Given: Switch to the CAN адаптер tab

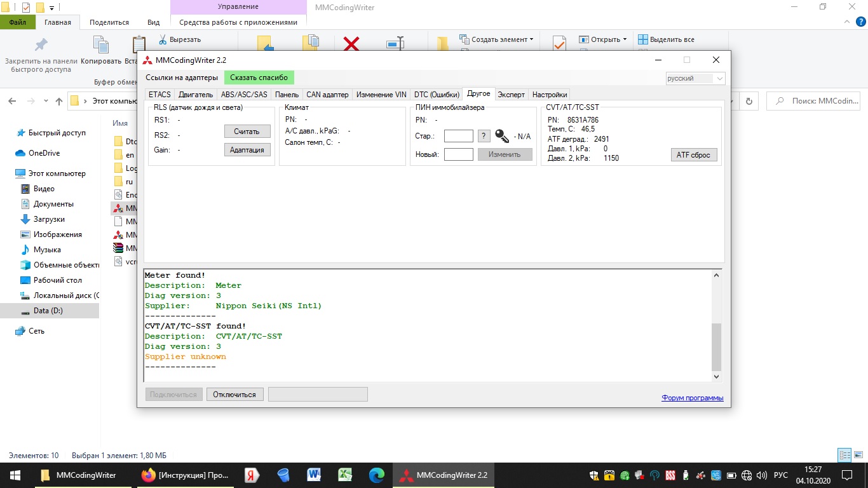Looking at the screenshot, I should tap(327, 95).
